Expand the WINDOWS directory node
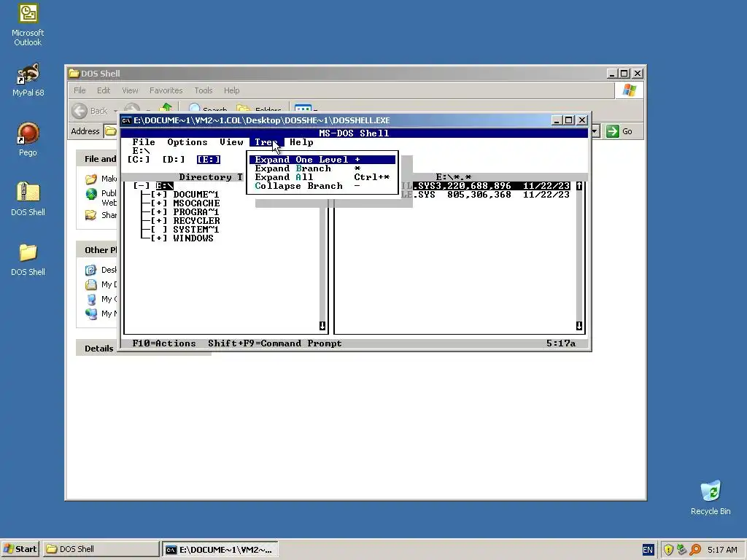The image size is (747, 560). [x=159, y=238]
